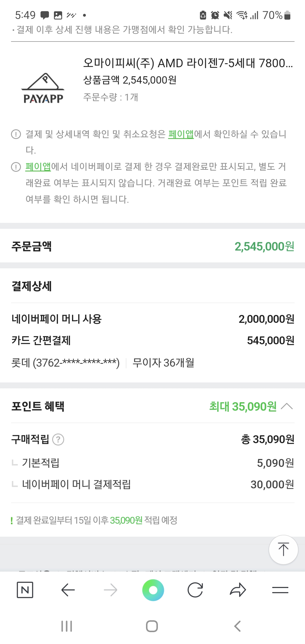Screen dimensions: 305x644
Task: Reload the page with refresh icon
Action: point(195,590)
